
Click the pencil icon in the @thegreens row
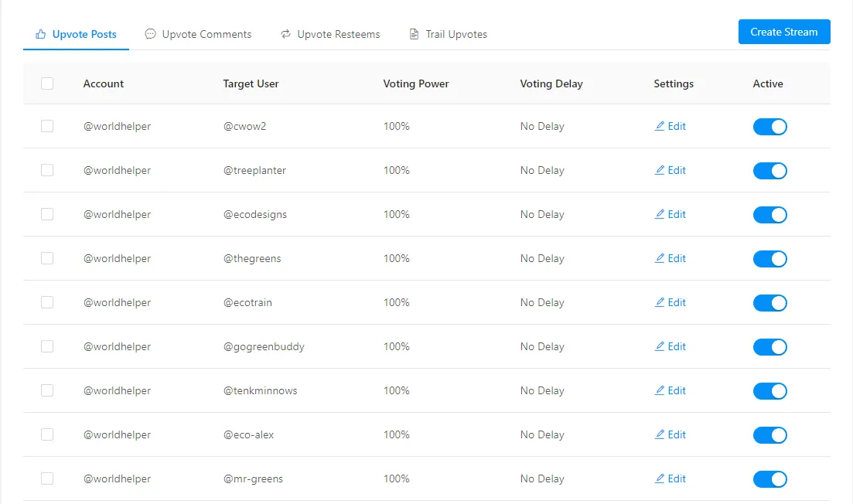point(660,258)
